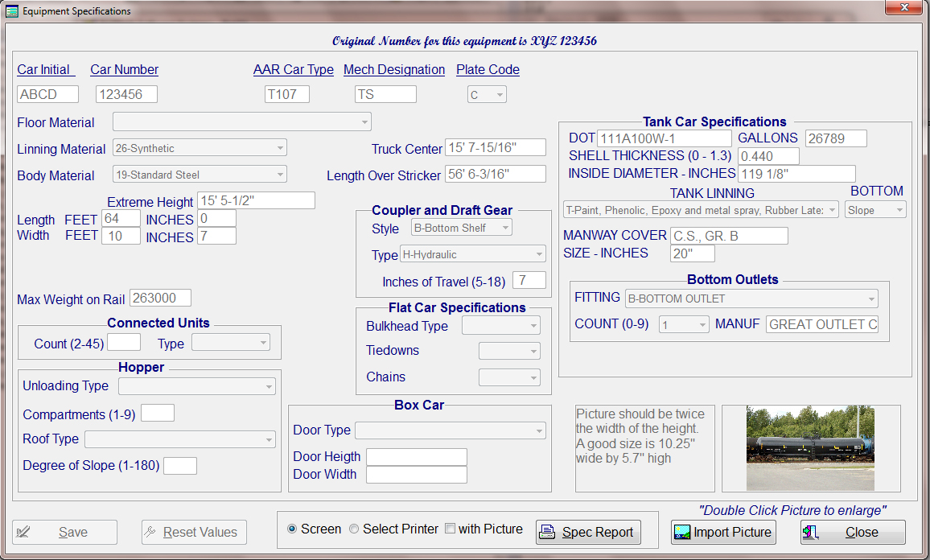Open the Coupler Type H-Hydraulic dropdown
930x560 pixels.
pyautogui.click(x=473, y=254)
